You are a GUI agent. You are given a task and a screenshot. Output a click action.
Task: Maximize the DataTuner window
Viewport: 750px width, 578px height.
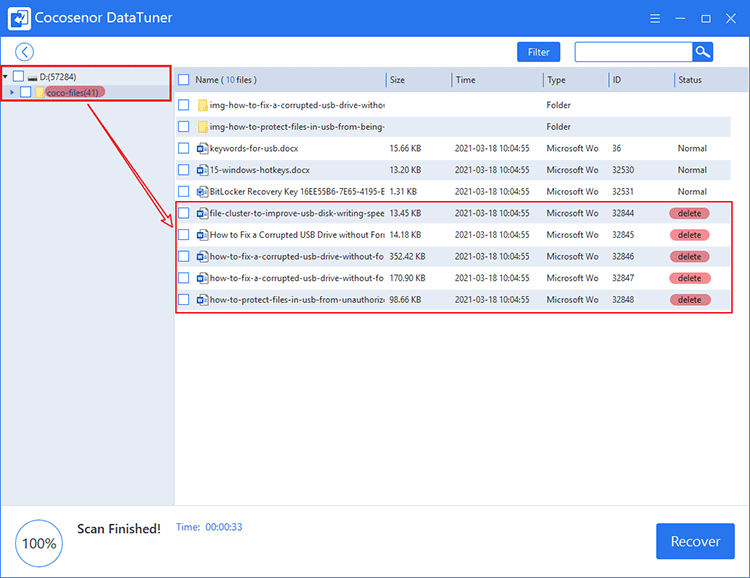pos(706,18)
